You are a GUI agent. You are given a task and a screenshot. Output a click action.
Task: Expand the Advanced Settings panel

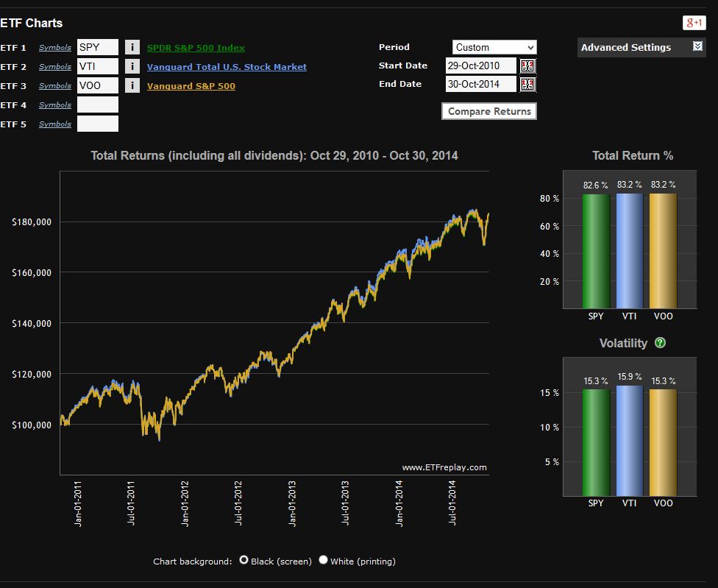point(697,47)
